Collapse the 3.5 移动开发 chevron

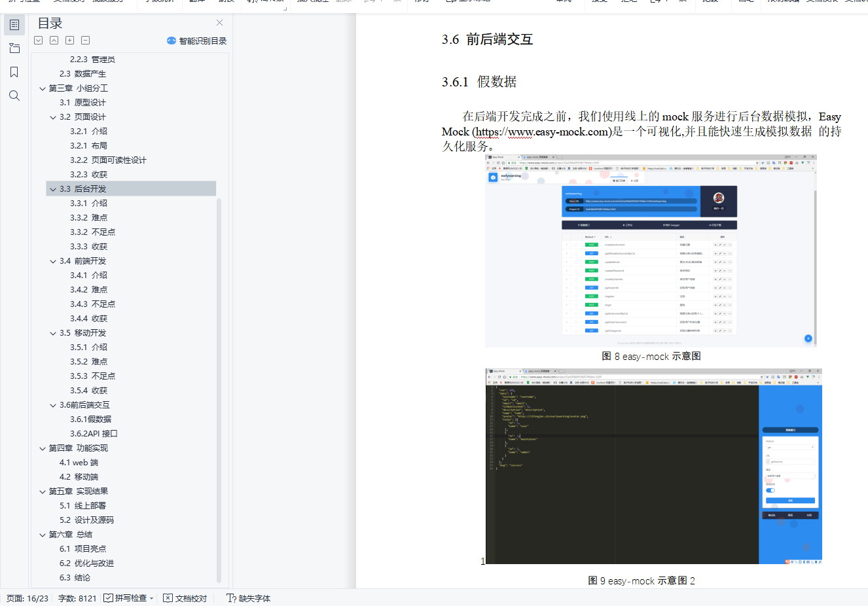[x=53, y=333]
